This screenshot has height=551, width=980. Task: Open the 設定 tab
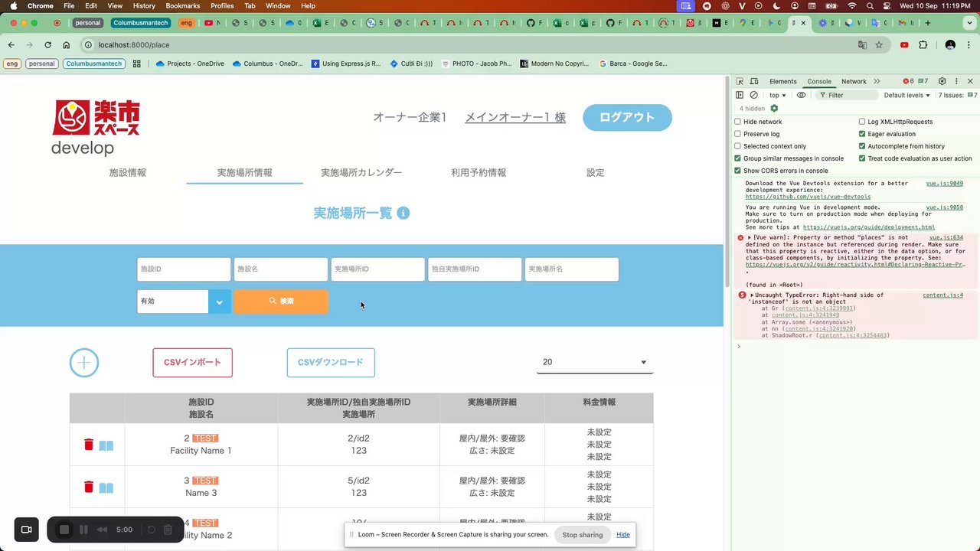[596, 173]
